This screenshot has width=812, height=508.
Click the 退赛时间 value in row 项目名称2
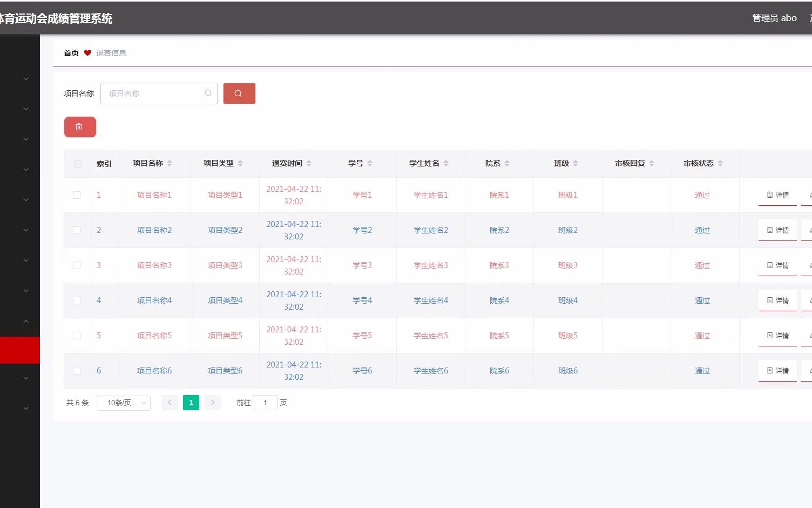tap(294, 230)
